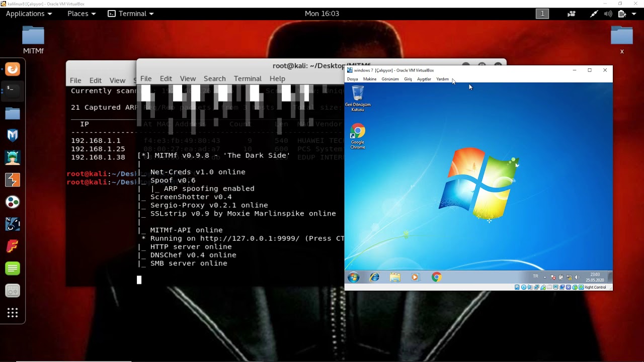Launch Armitage from the left dock
The image size is (644, 362).
(x=12, y=157)
